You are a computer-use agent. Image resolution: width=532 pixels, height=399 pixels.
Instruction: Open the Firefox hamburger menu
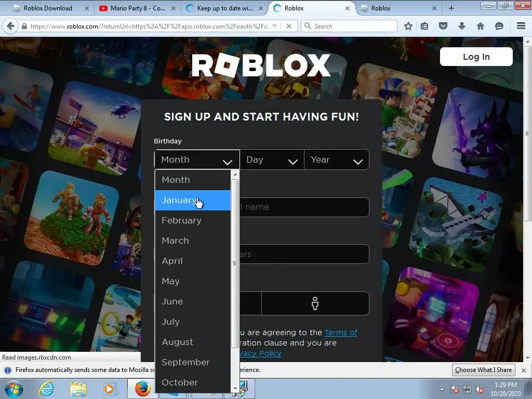pos(521,26)
